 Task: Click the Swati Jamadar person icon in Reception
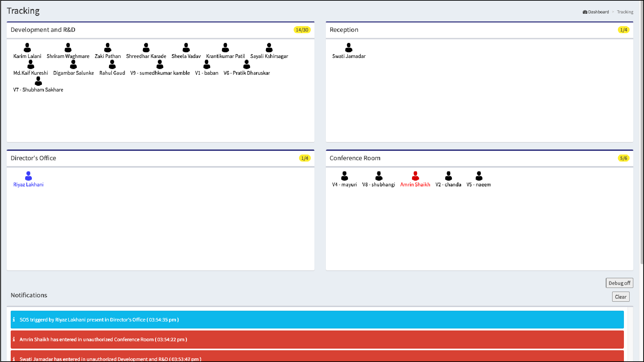[349, 47]
